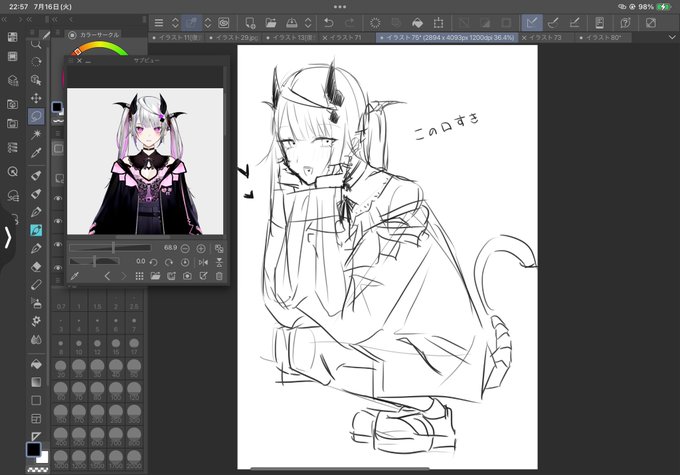
Task: Toggle third layer eye visibility icon
Action: 58,244
